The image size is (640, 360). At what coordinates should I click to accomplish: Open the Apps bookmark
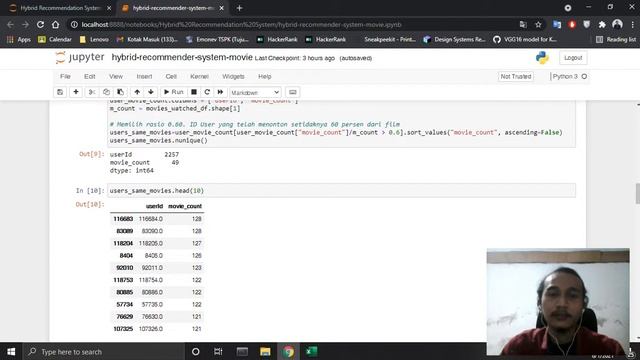tap(19, 39)
